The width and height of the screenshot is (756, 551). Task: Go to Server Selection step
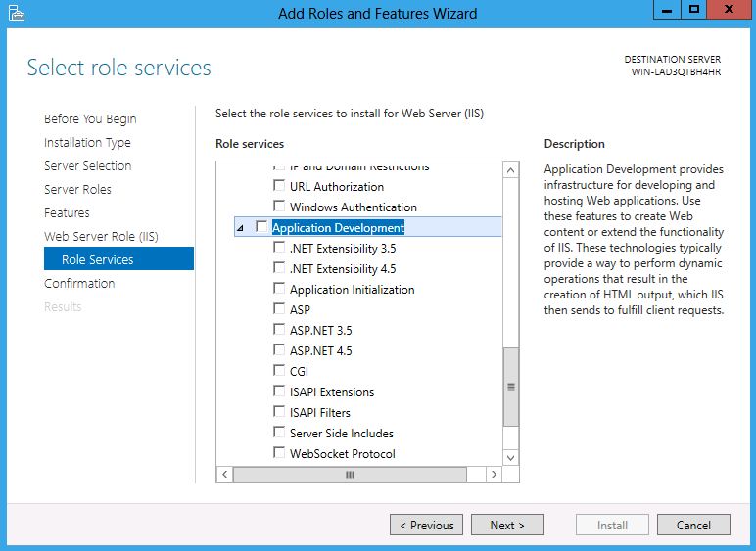click(x=88, y=165)
